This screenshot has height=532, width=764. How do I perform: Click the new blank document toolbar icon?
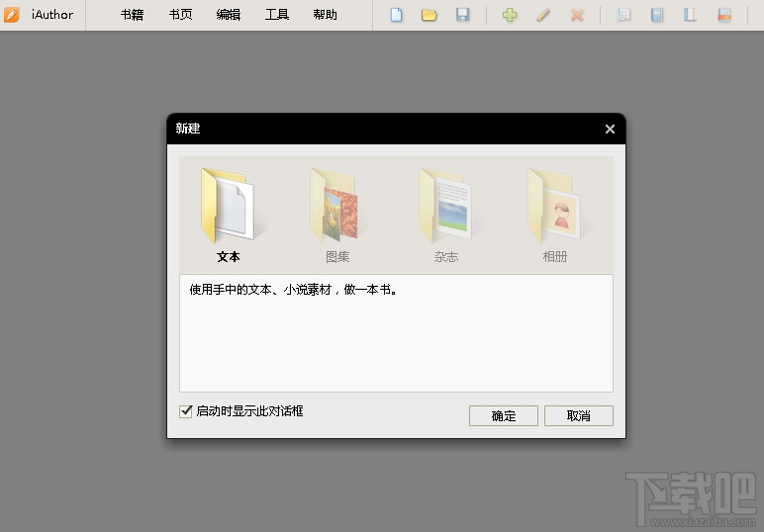tap(396, 15)
